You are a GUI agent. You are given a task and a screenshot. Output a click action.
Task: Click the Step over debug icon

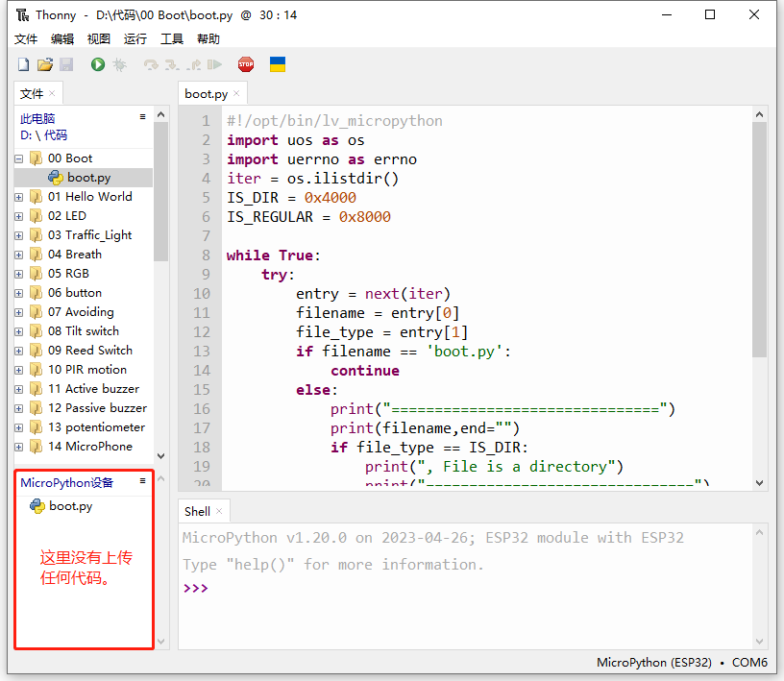(x=151, y=64)
